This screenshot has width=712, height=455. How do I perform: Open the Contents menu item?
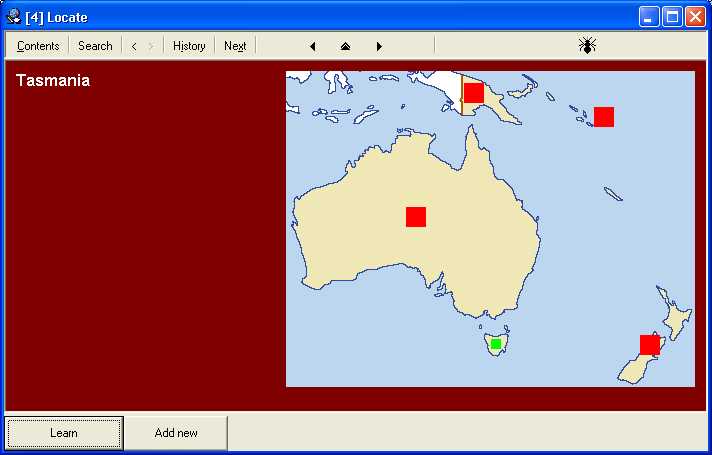(38, 46)
